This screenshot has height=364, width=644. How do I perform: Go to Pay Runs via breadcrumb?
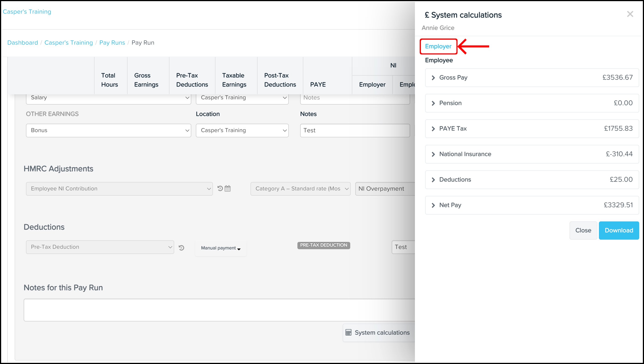[112, 43]
